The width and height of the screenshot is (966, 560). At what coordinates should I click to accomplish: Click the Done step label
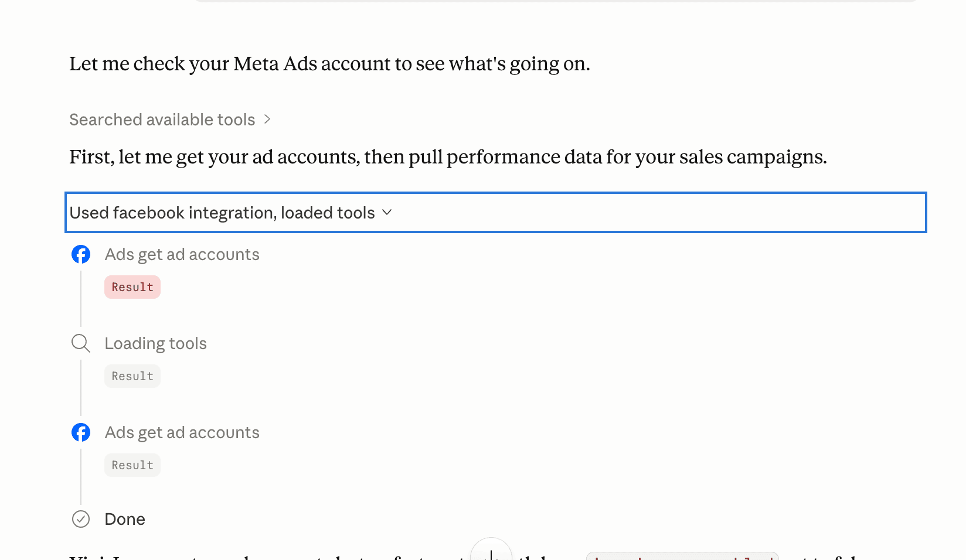[x=125, y=519]
